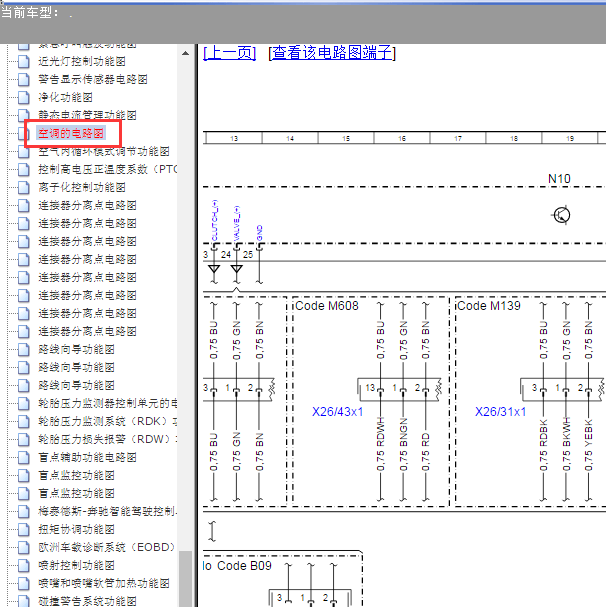Select 空气内循环模式调节功能图 in the list

[104, 152]
